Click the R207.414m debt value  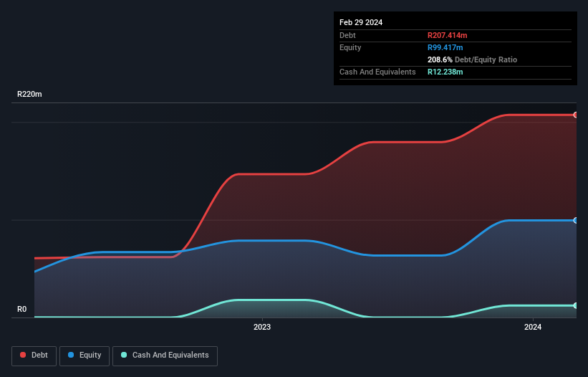pos(448,35)
